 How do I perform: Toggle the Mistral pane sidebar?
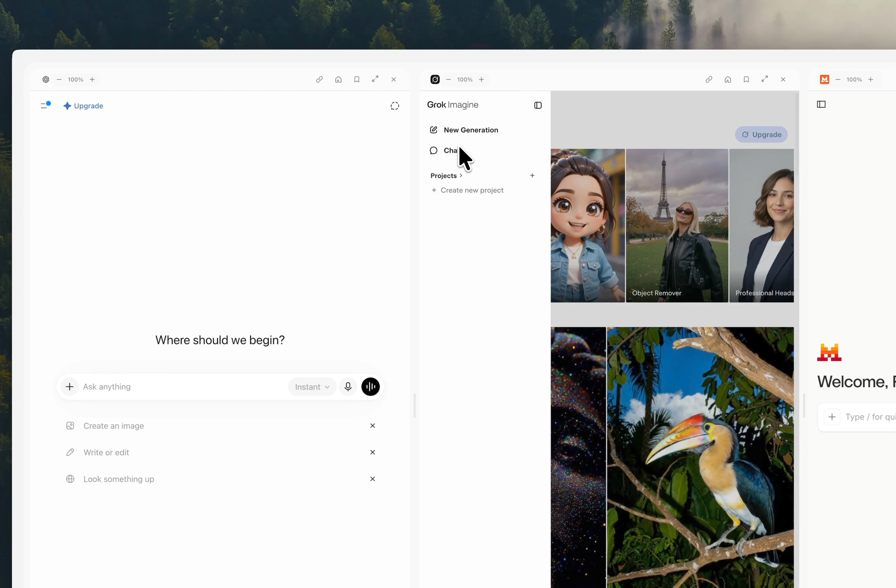pos(821,105)
